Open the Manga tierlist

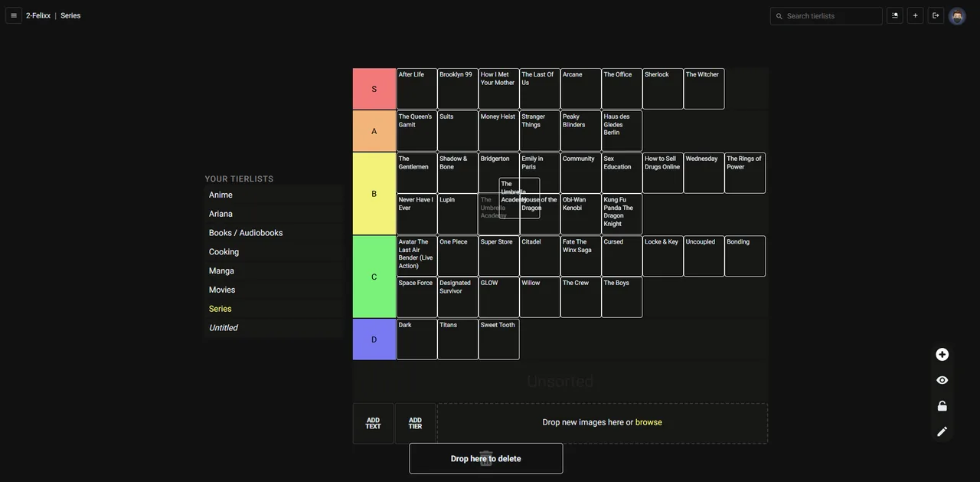click(274, 271)
